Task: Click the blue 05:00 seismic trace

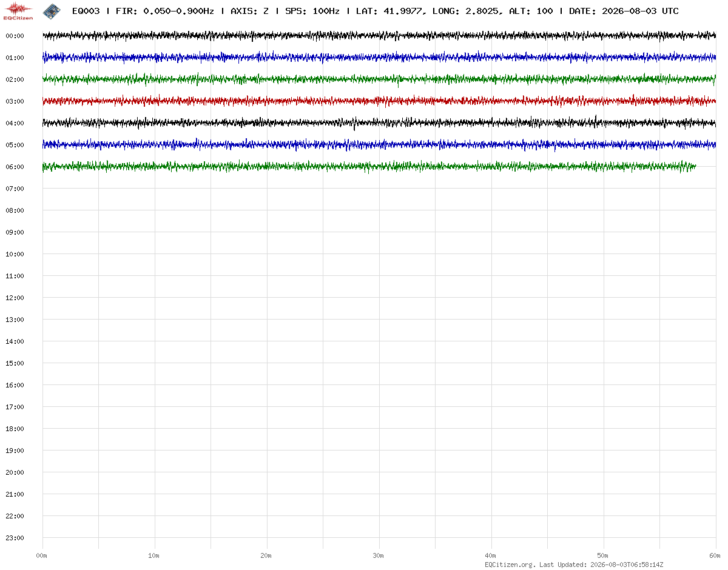Action: coord(379,145)
